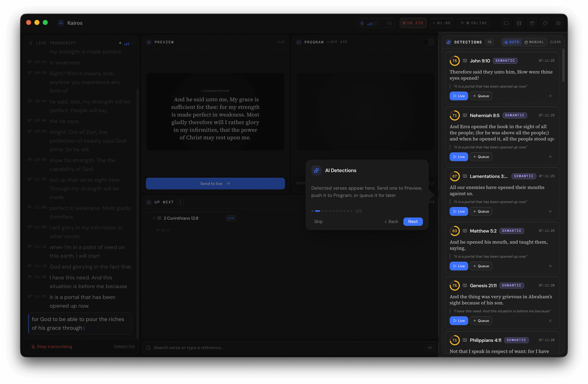This screenshot has width=588, height=384.
Task: Click the preview verse slide thumbnail
Action: pyautogui.click(x=215, y=111)
